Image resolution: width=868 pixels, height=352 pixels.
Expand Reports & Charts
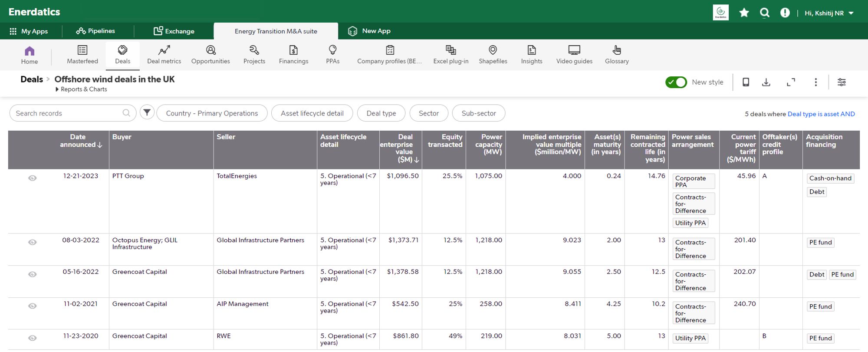pos(81,89)
